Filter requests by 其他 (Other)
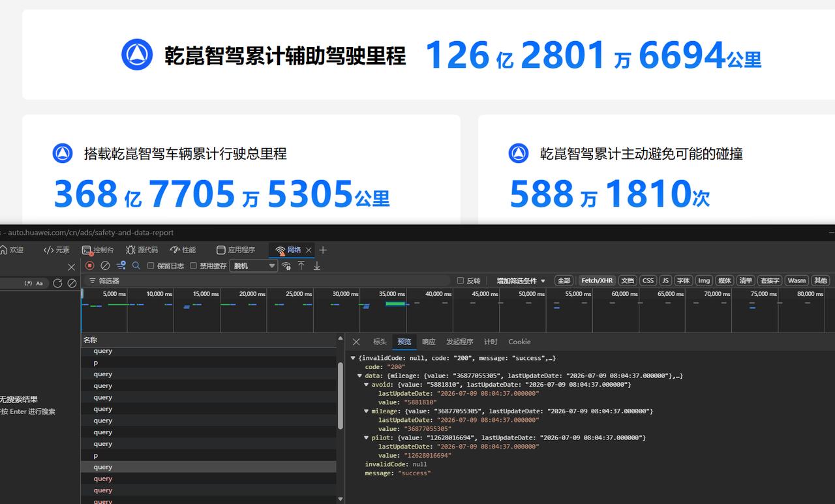 821,280
